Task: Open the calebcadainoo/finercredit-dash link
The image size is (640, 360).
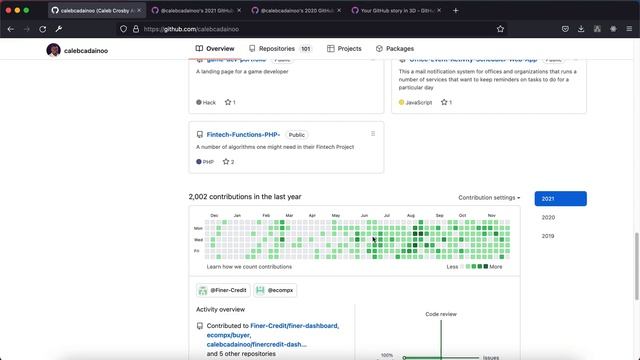Action: click(256, 344)
